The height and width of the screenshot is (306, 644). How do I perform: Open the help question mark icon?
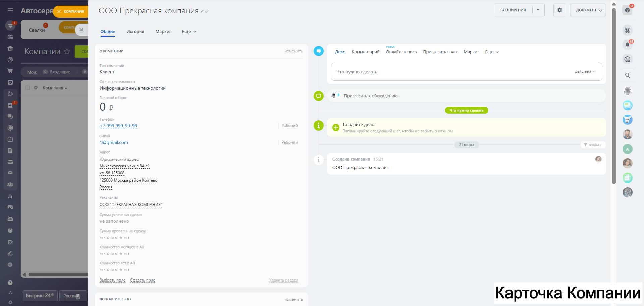pyautogui.click(x=627, y=10)
